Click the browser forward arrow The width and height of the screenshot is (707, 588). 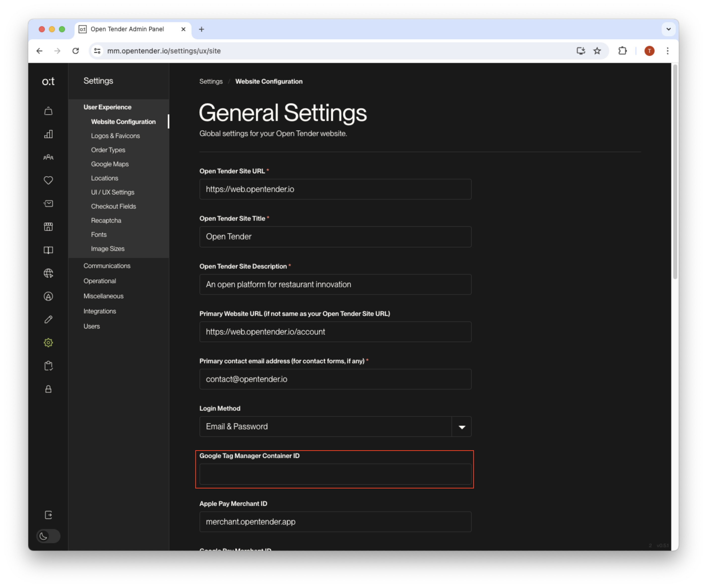tap(57, 51)
